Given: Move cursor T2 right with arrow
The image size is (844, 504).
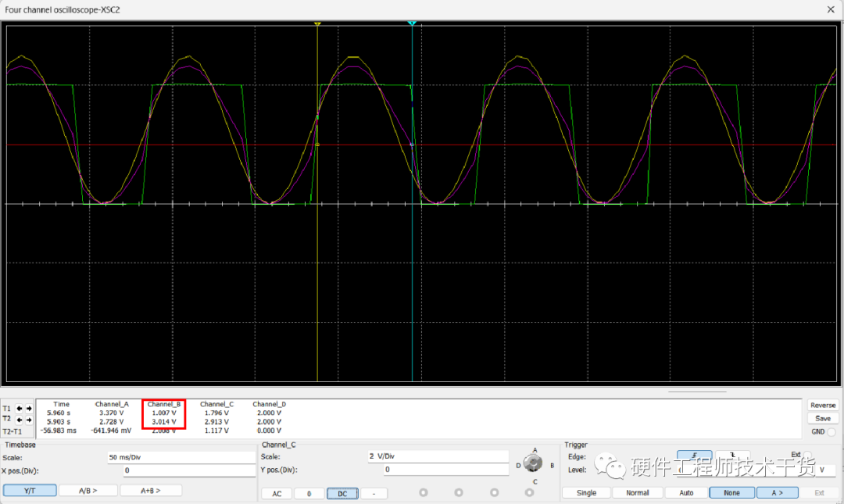Looking at the screenshot, I should [x=29, y=420].
